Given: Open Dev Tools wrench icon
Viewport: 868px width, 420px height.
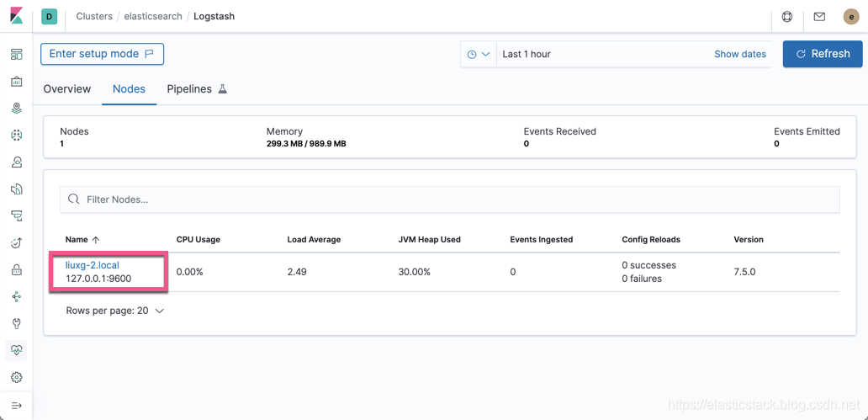Looking at the screenshot, I should pos(17,323).
